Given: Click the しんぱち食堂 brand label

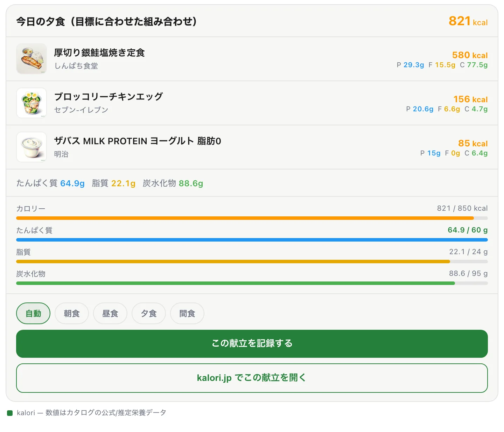Looking at the screenshot, I should (76, 66).
